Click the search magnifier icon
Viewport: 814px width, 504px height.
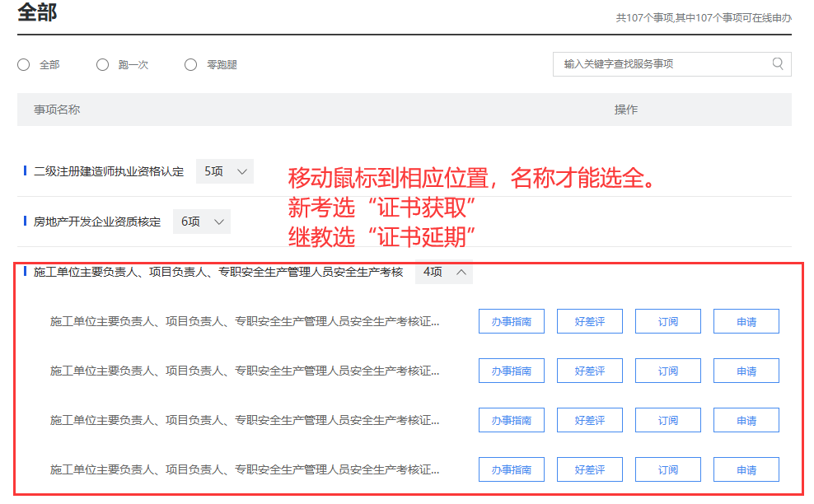pos(778,64)
